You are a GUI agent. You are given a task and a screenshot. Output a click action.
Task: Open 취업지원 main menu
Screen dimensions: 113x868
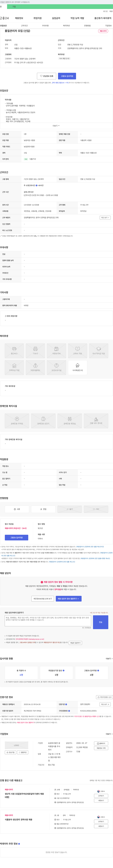38,18
